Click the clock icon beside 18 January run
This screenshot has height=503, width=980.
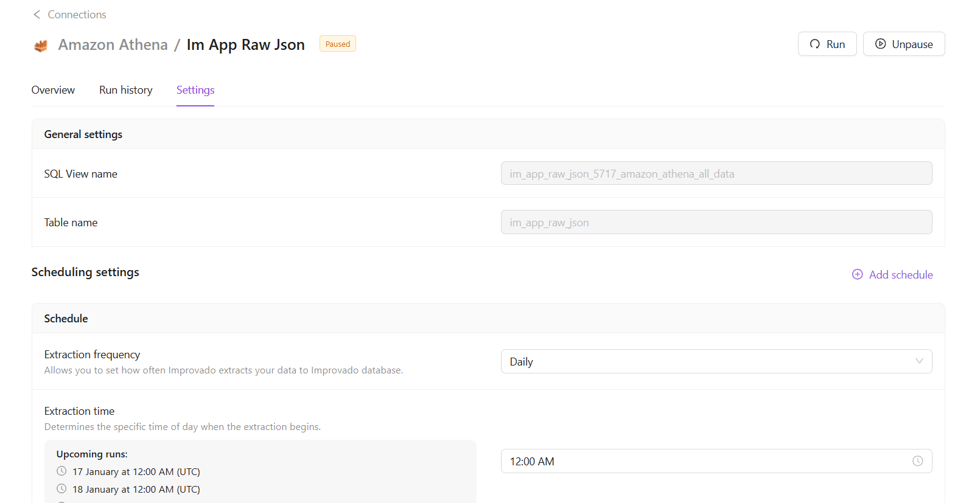61,489
